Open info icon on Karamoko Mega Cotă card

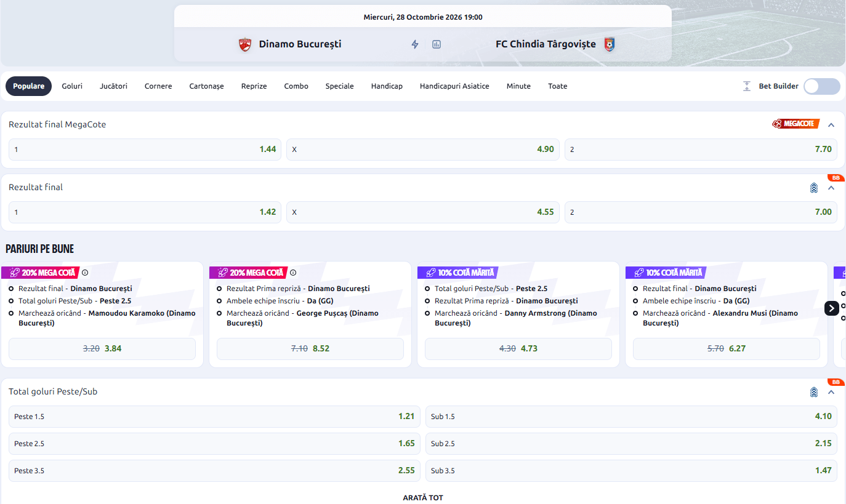[x=85, y=273]
